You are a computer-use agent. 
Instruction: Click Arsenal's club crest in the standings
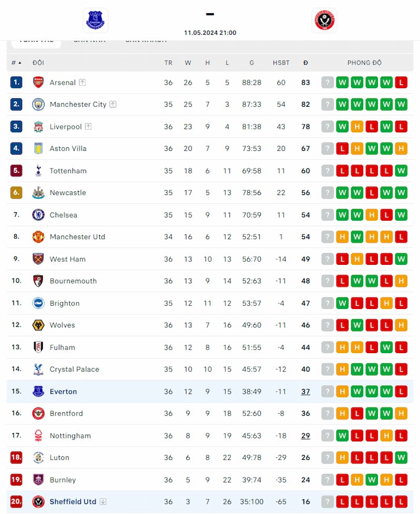(x=38, y=83)
